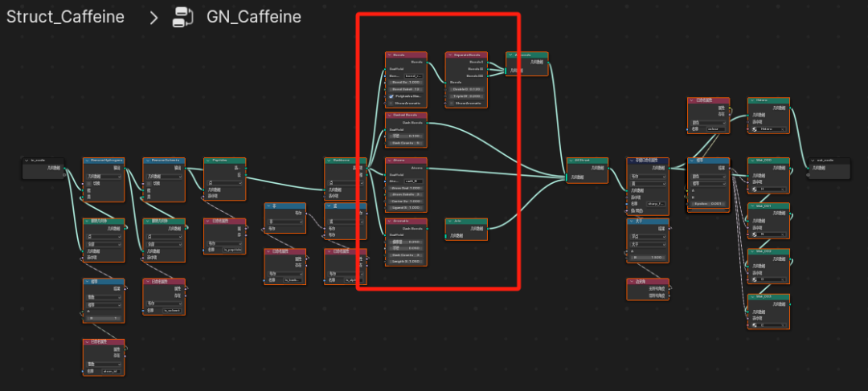
Task: Open the type dropdown in Remove Hydrogens node
Action: (x=104, y=177)
